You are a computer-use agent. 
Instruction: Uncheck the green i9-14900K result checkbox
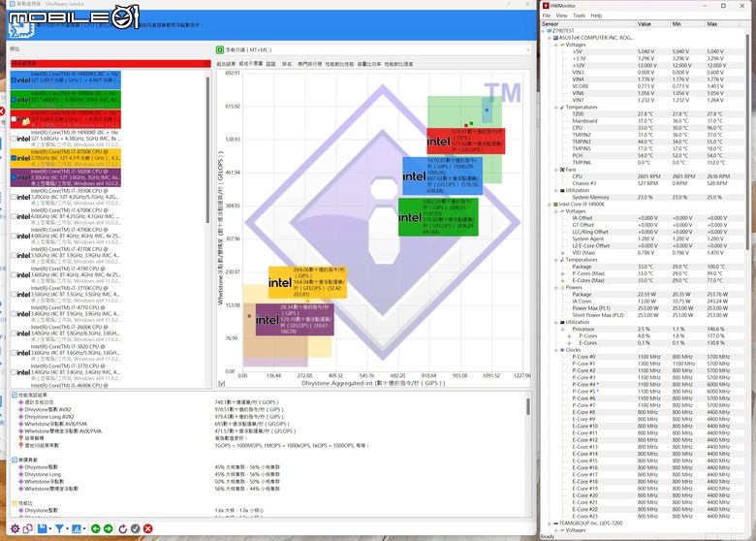tap(14, 100)
